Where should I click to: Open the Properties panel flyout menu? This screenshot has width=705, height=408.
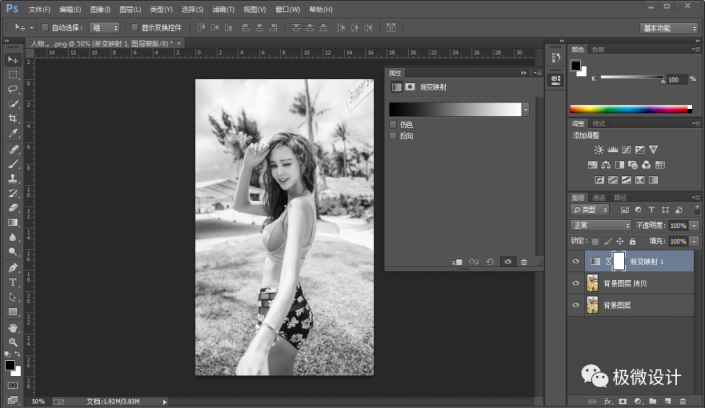[x=538, y=73]
